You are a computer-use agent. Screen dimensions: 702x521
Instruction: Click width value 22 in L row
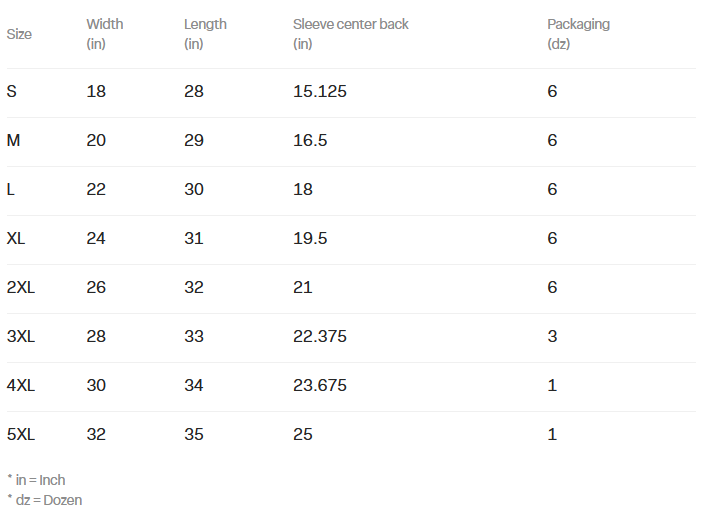click(x=96, y=189)
